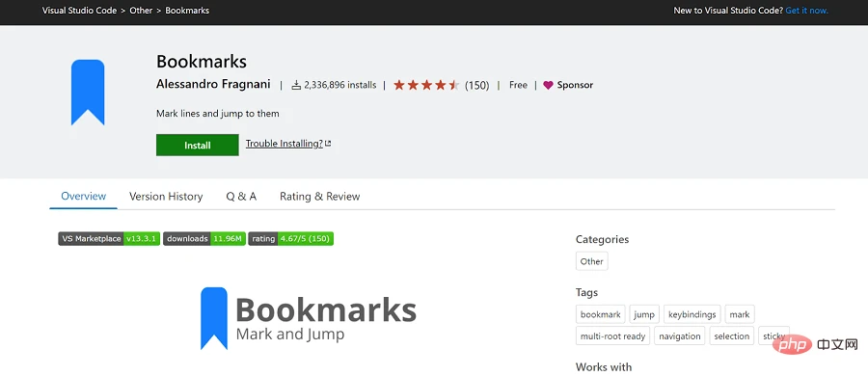Click the Free price label
Screen dimensions: 868x376
tap(518, 85)
